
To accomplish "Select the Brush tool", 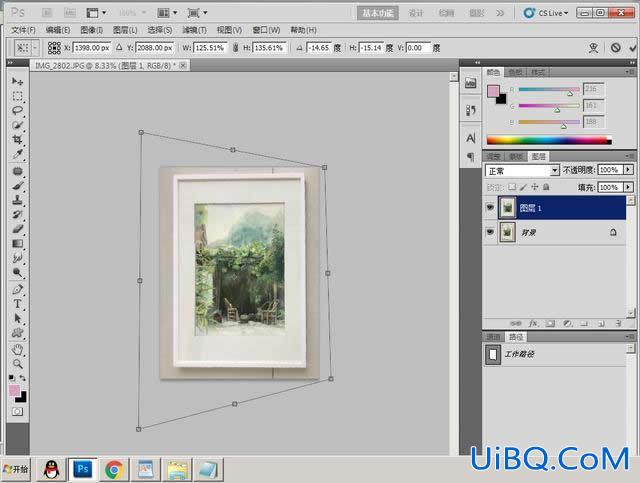I will (17, 186).
